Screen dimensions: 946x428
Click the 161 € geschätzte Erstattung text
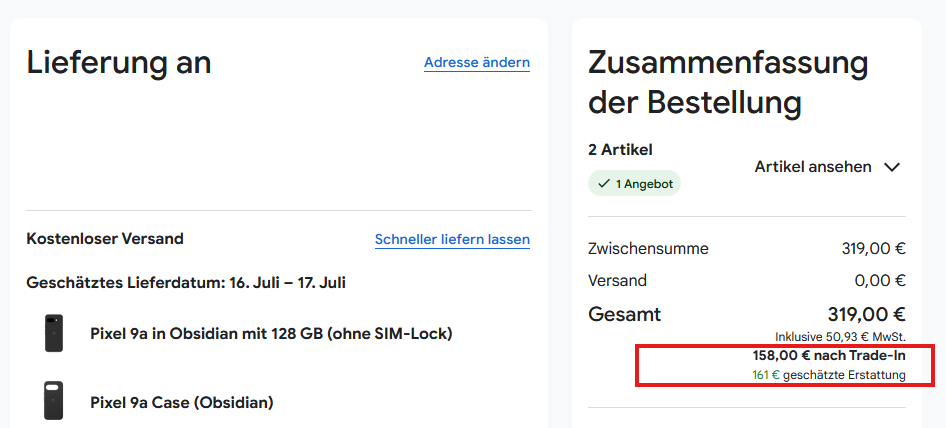[x=828, y=375]
